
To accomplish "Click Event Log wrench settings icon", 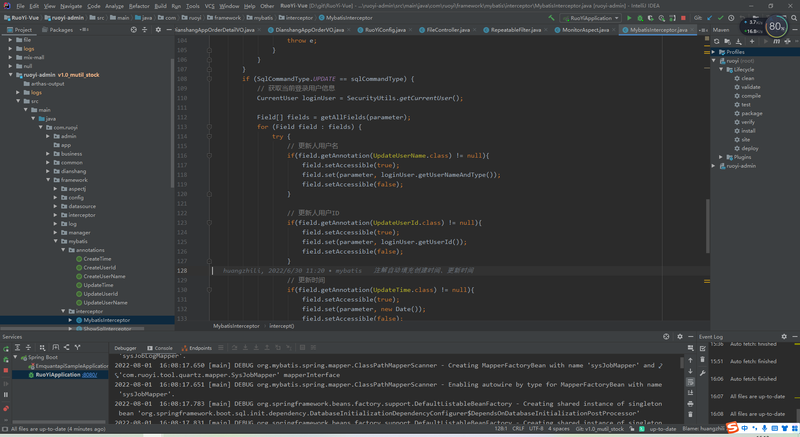I will (703, 373).
